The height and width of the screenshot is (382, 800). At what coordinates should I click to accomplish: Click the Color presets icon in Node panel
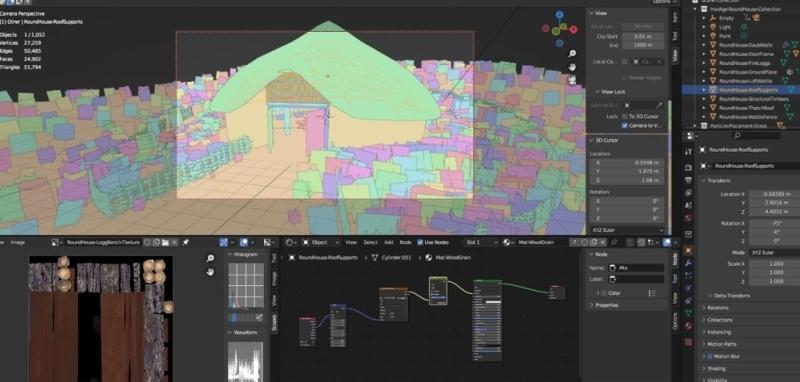pyautogui.click(x=652, y=293)
